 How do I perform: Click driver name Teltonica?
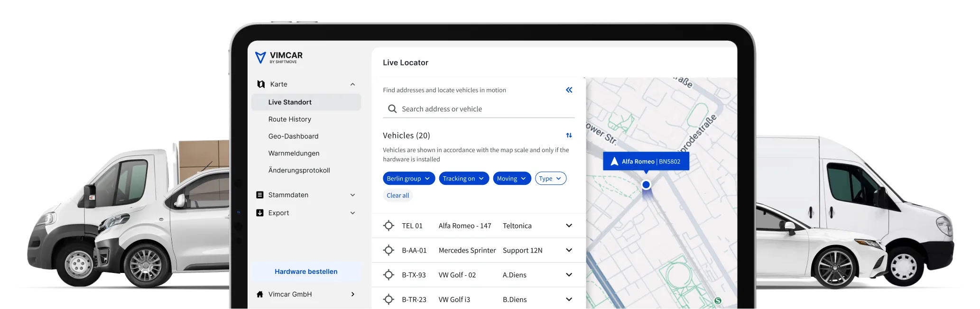tap(517, 226)
